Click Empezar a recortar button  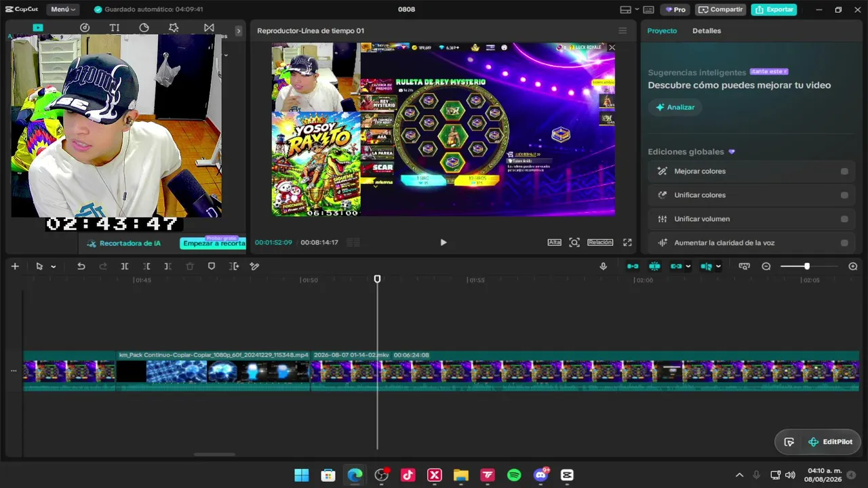coord(213,243)
